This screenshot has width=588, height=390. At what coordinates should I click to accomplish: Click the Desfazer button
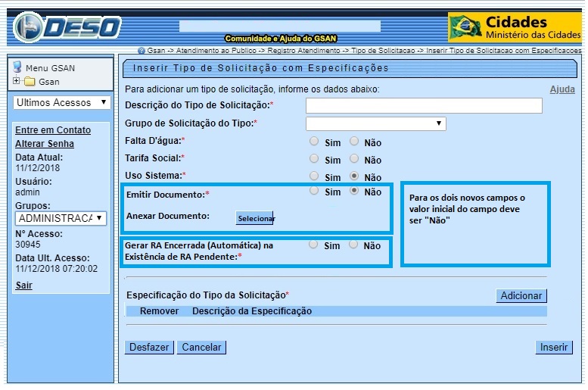pos(149,347)
